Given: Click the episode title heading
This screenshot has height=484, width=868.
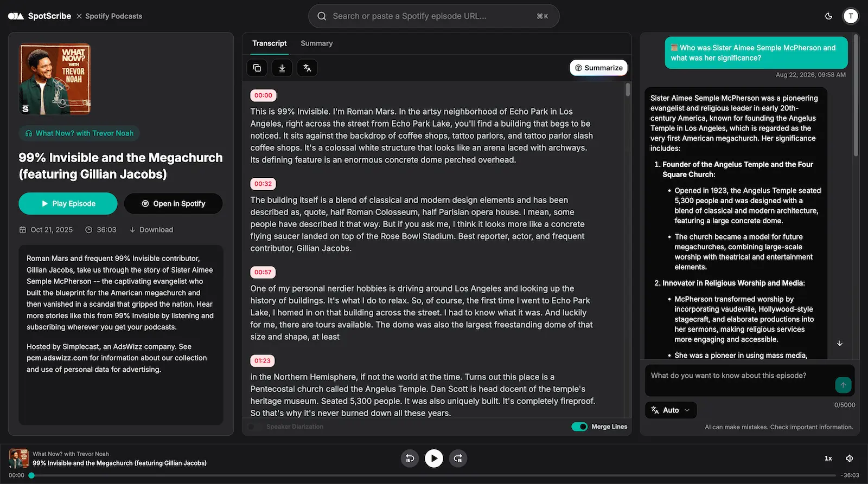Looking at the screenshot, I should [x=120, y=166].
